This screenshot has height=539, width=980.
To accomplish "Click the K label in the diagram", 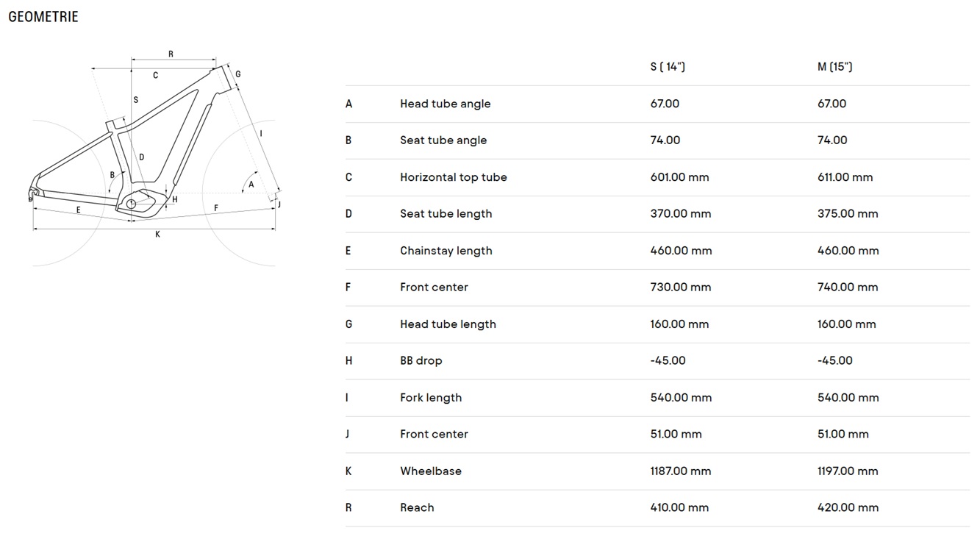I will (157, 235).
